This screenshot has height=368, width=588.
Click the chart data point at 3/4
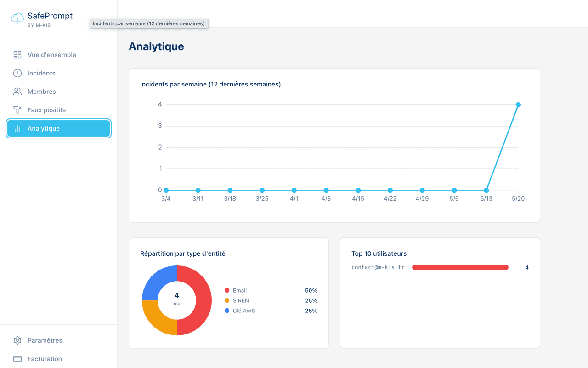coord(166,190)
